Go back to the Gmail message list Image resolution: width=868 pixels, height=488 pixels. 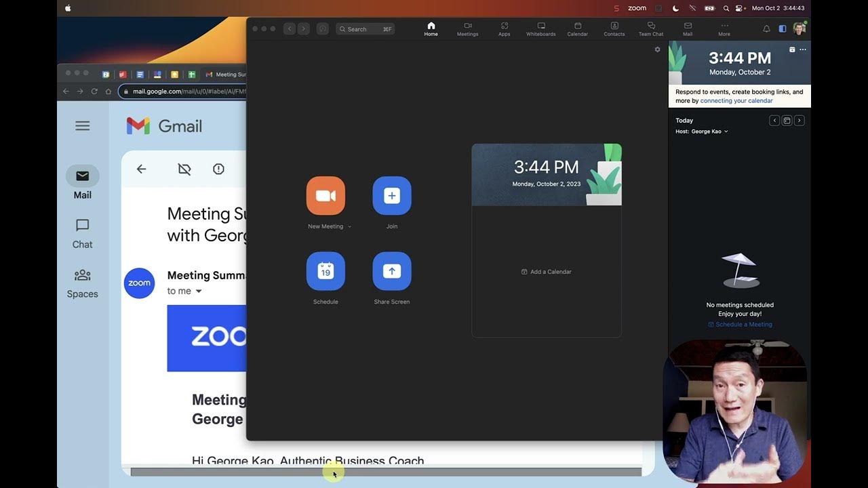[141, 169]
